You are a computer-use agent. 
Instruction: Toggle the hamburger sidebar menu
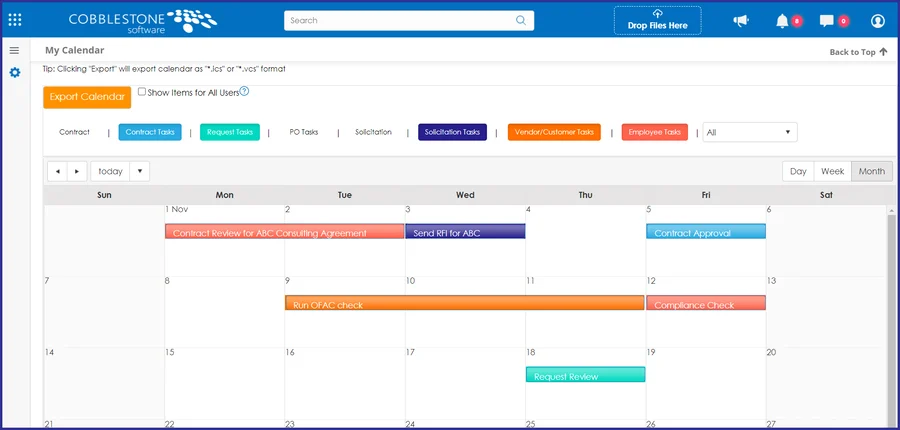(x=14, y=50)
